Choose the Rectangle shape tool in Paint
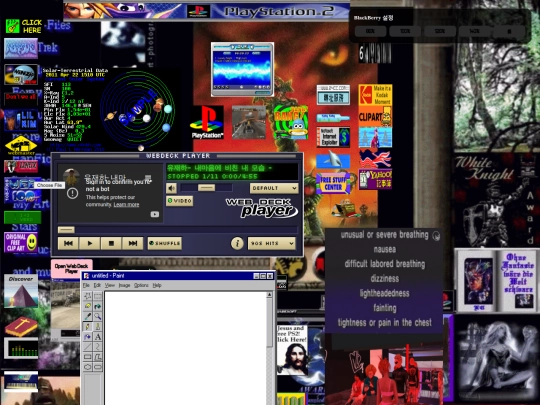 (x=87, y=357)
